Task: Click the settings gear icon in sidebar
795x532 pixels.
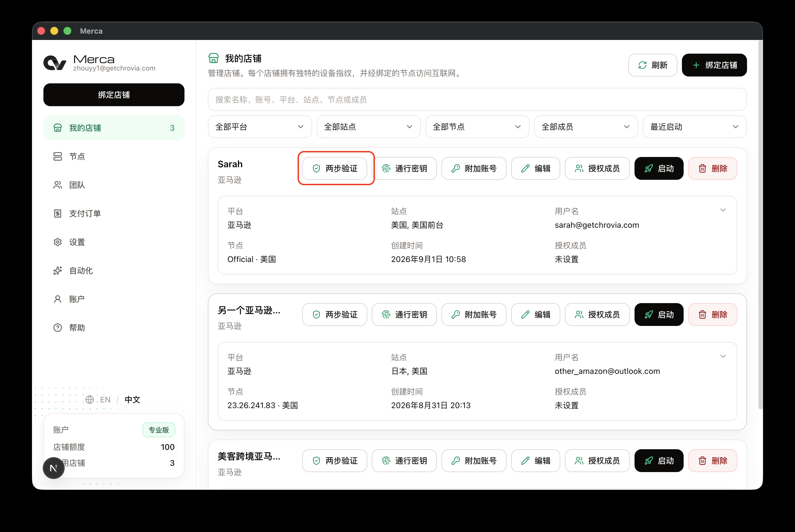Action: tap(58, 242)
